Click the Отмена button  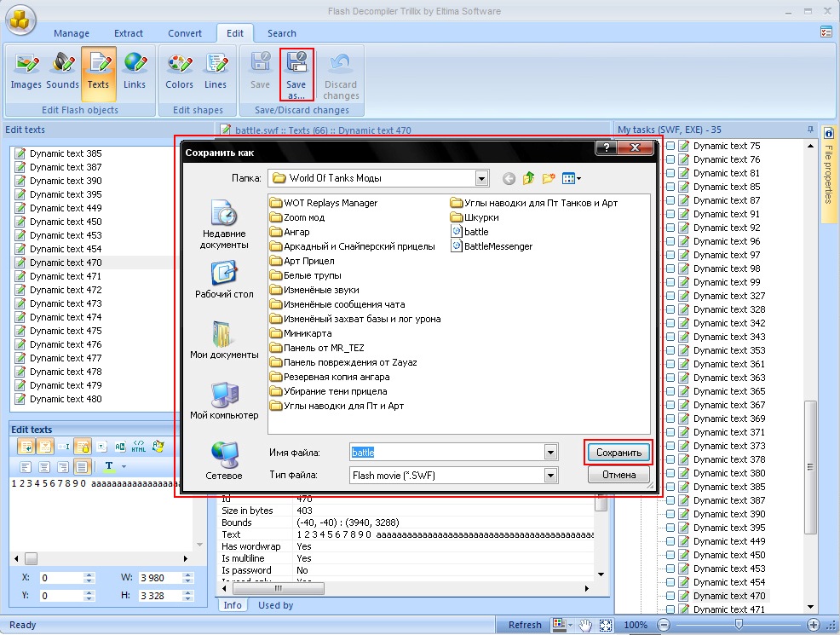tap(618, 475)
